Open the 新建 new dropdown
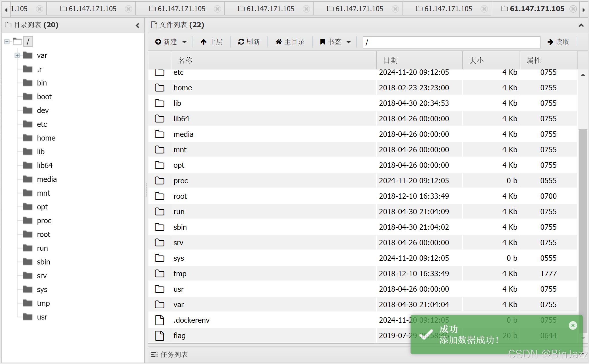The height and width of the screenshot is (364, 589). point(171,42)
